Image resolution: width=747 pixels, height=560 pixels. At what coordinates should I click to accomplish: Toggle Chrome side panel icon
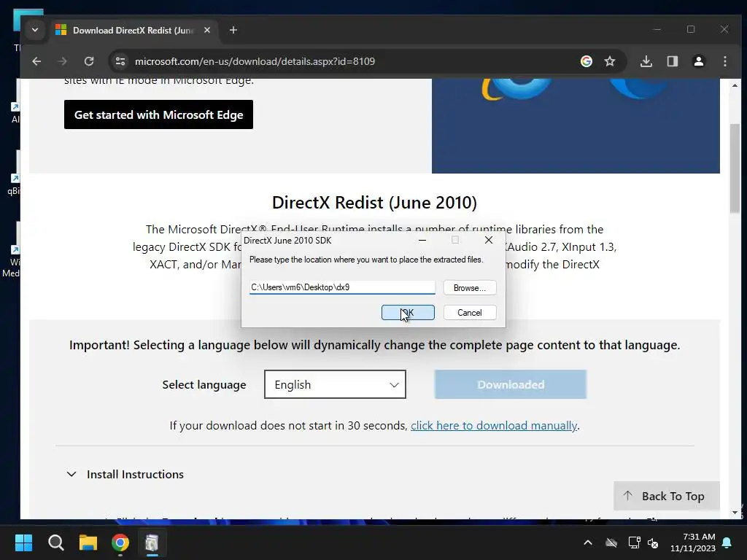click(672, 61)
